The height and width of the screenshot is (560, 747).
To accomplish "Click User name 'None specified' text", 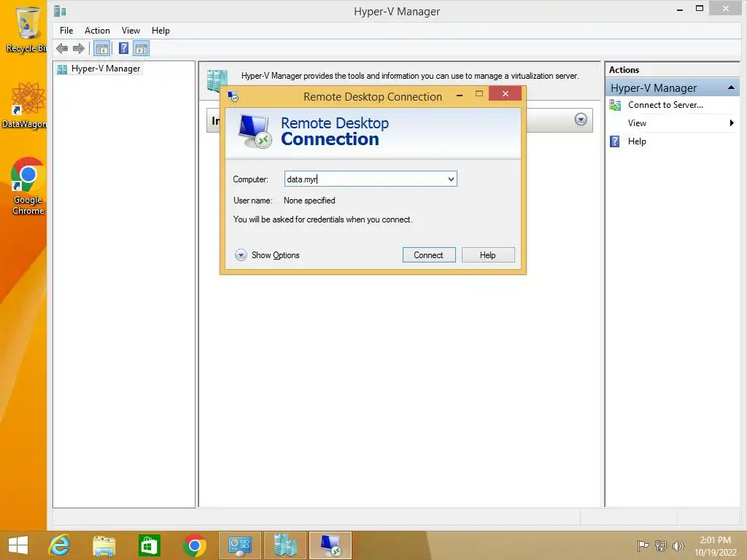I will pyautogui.click(x=309, y=201).
